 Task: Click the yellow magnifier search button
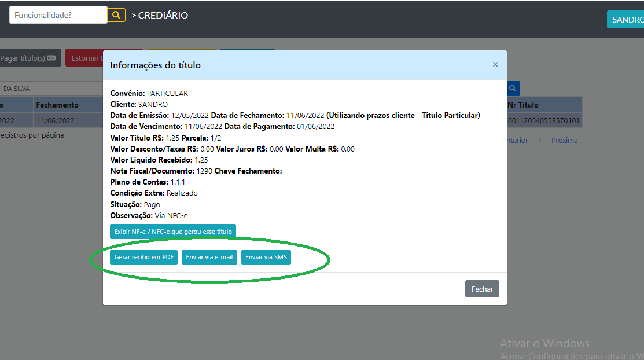point(116,15)
